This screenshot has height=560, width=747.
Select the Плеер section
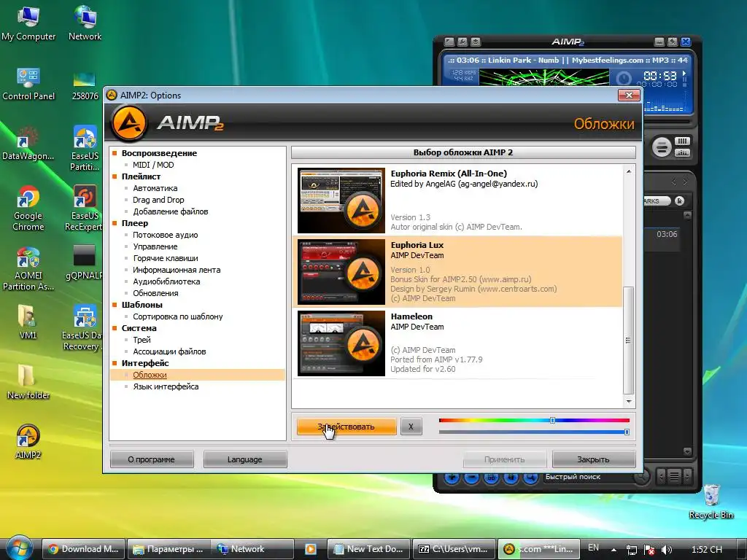135,223
